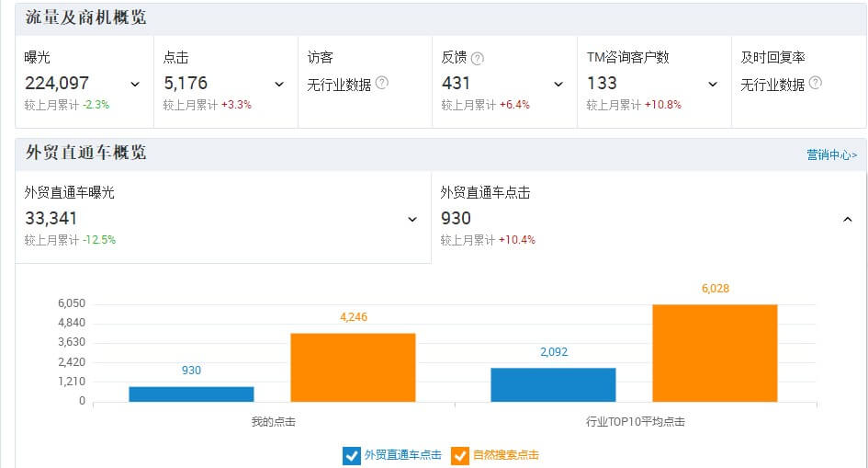Click the +10.4% change under 外贸直通车点击
This screenshot has height=468, width=868.
pos(518,240)
